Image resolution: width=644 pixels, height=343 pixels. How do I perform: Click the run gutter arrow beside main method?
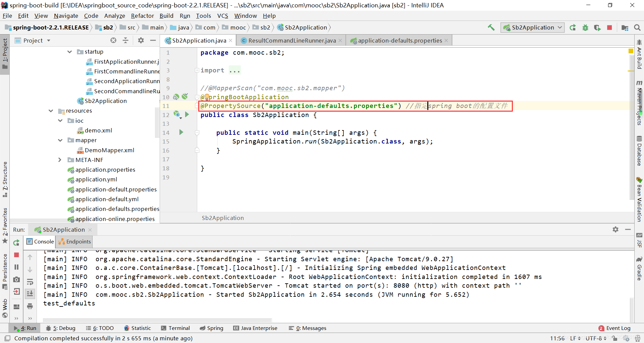point(181,132)
